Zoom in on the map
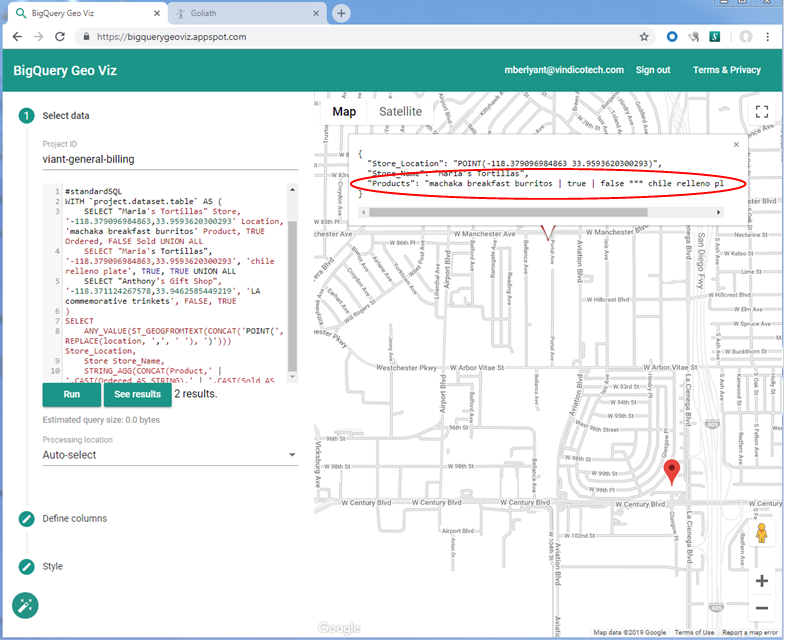Image resolution: width=785 pixels, height=641 pixels. click(x=761, y=581)
